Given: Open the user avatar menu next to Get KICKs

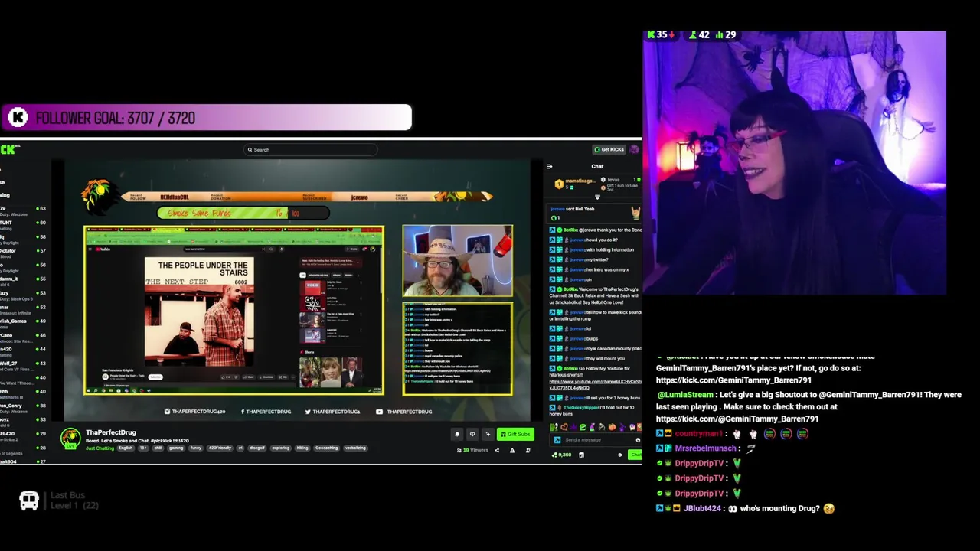Looking at the screenshot, I should click(x=635, y=149).
